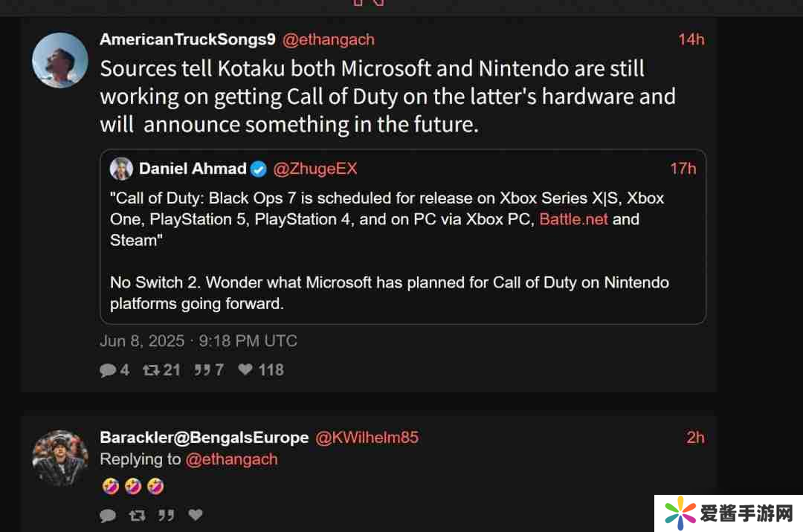Click quote icon on Barackler's tweet
This screenshot has width=803, height=532.
[x=166, y=515]
